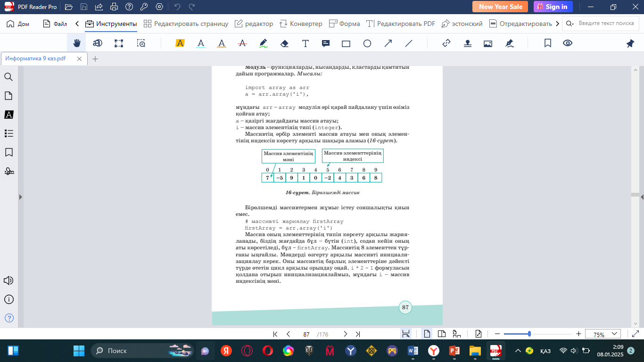Draw a rectangle shape annotation
The width and height of the screenshot is (644, 362).
click(x=346, y=43)
